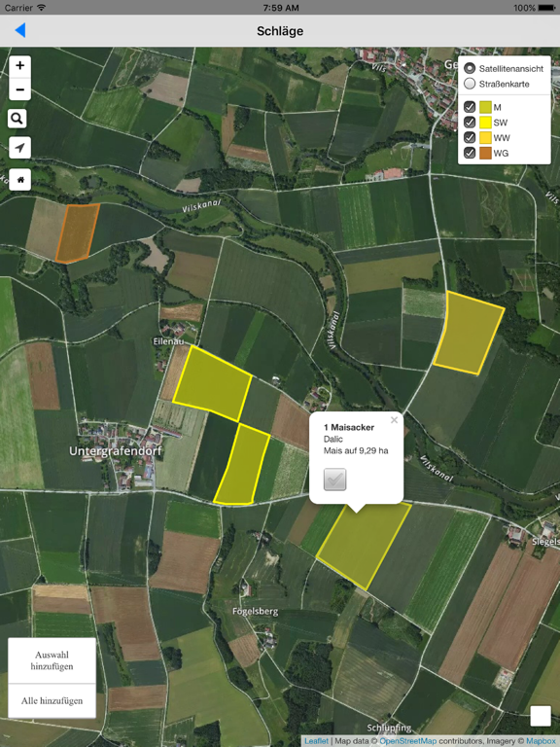Open the Mapbox attribution link
The height and width of the screenshot is (747, 560).
[541, 741]
